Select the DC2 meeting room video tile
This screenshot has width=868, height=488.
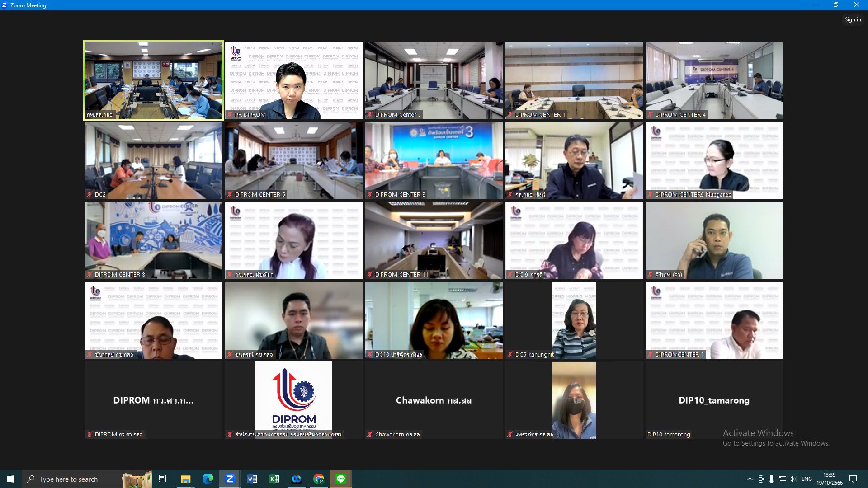pos(154,160)
